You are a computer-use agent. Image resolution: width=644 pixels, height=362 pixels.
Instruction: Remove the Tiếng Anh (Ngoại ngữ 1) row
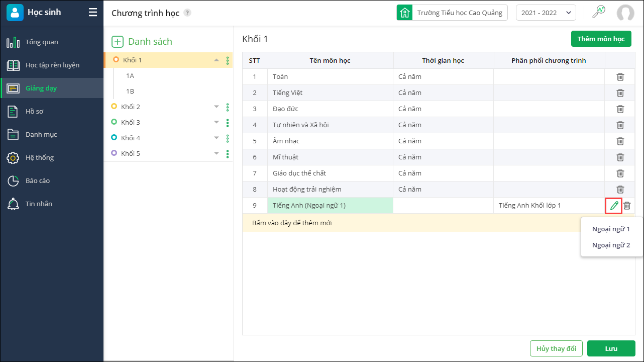point(627,206)
